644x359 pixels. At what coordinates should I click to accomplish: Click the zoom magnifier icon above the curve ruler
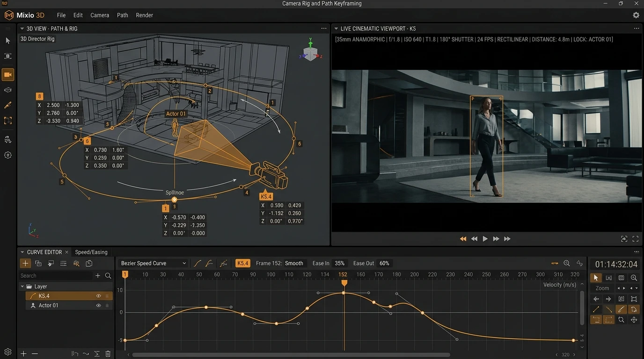coord(567,263)
